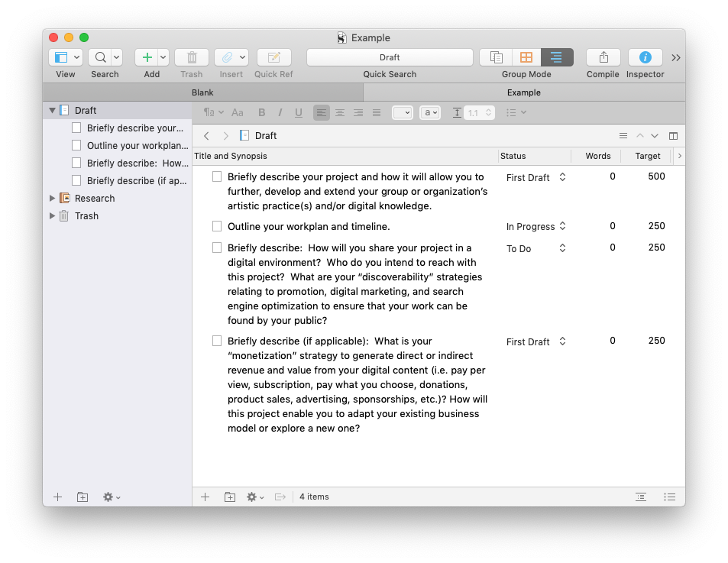Open the list style dropdown

pos(516,112)
